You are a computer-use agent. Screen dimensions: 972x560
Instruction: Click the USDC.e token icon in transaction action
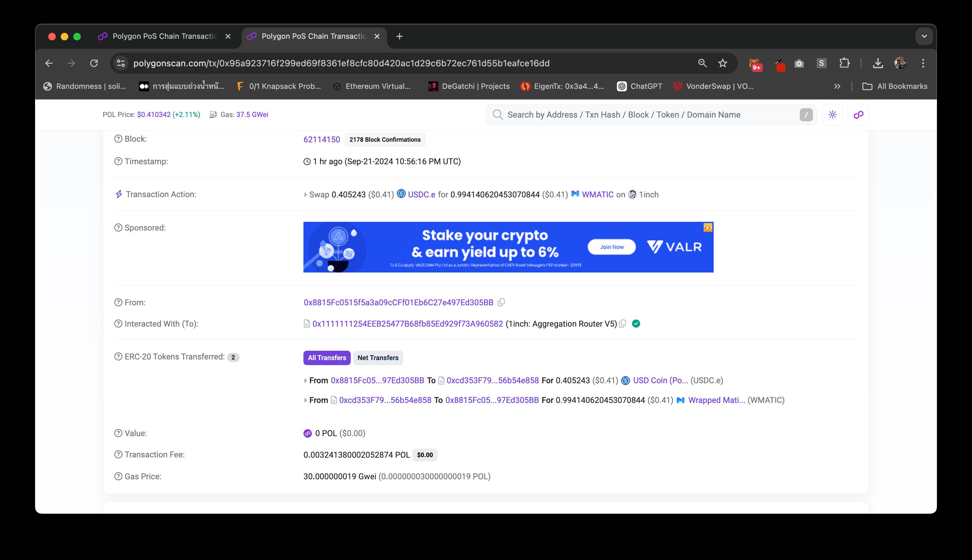pyautogui.click(x=401, y=194)
